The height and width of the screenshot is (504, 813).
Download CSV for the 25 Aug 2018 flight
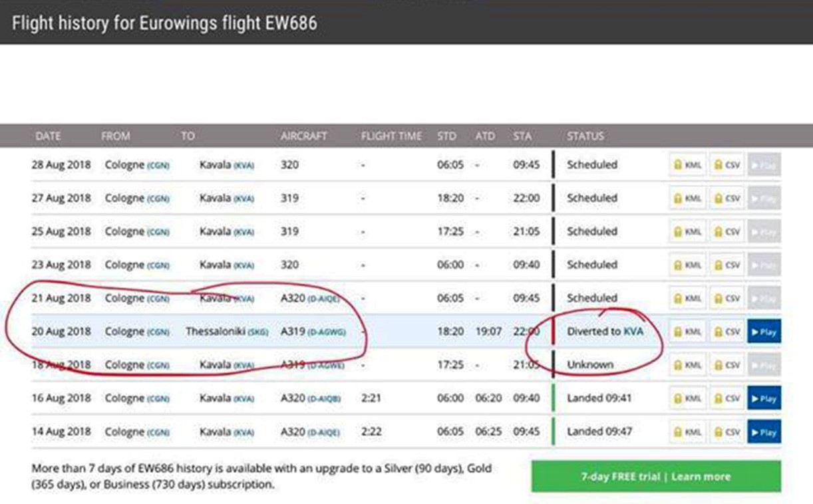point(727,231)
